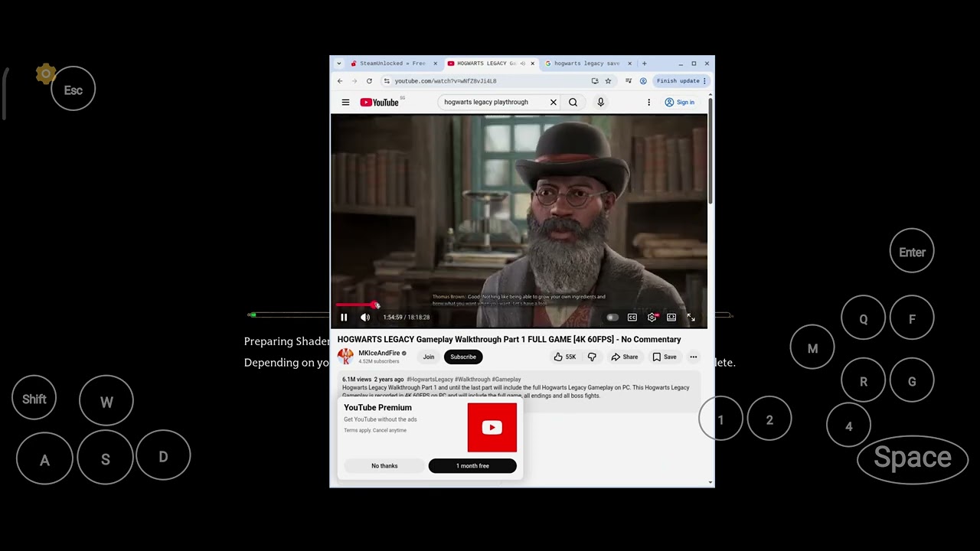Viewport: 980px width, 551px height.
Task: Click the Join button
Action: pos(429,357)
